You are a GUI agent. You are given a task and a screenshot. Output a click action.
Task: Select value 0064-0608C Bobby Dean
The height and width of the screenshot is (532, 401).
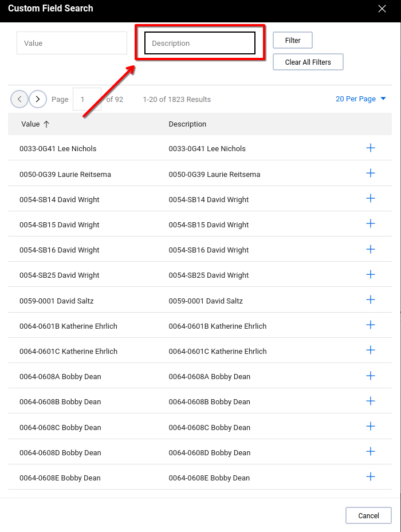61,428
